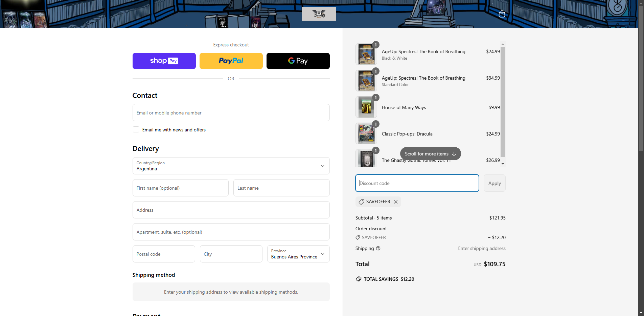Screen dimensions: 644x316
Task: Focus the Apartment, suite field
Action: (x=231, y=232)
